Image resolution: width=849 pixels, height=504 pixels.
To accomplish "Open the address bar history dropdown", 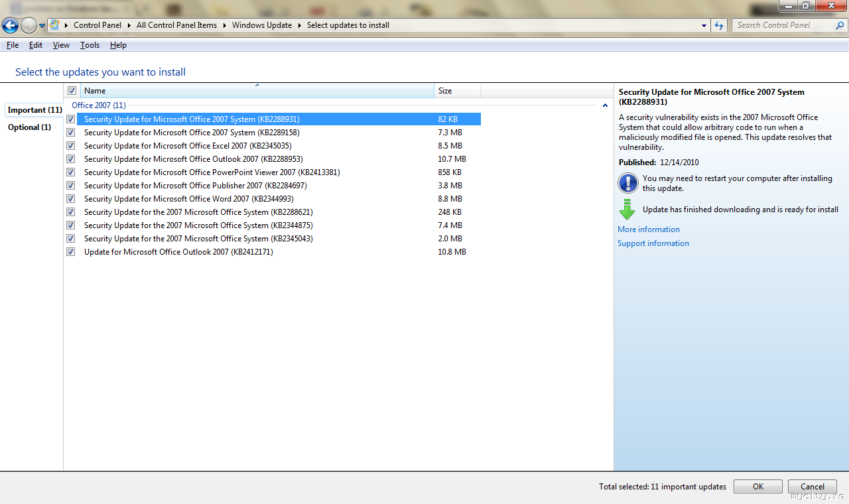I will click(704, 25).
